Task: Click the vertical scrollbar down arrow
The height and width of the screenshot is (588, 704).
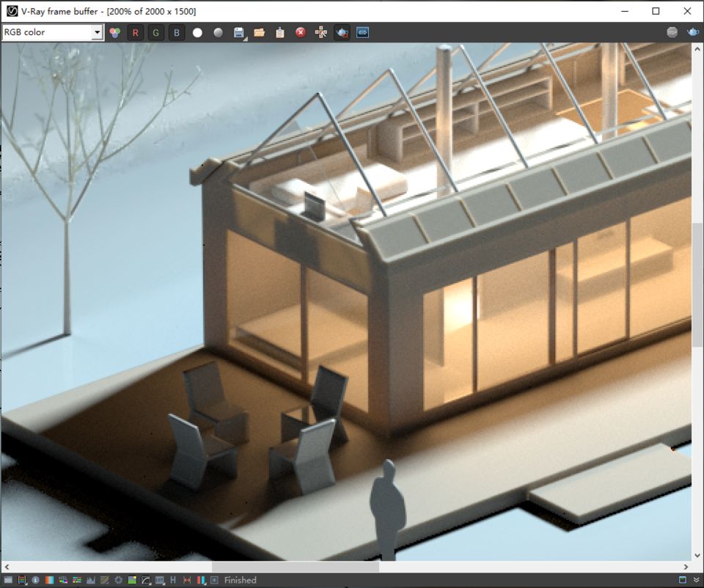Action: click(x=697, y=555)
